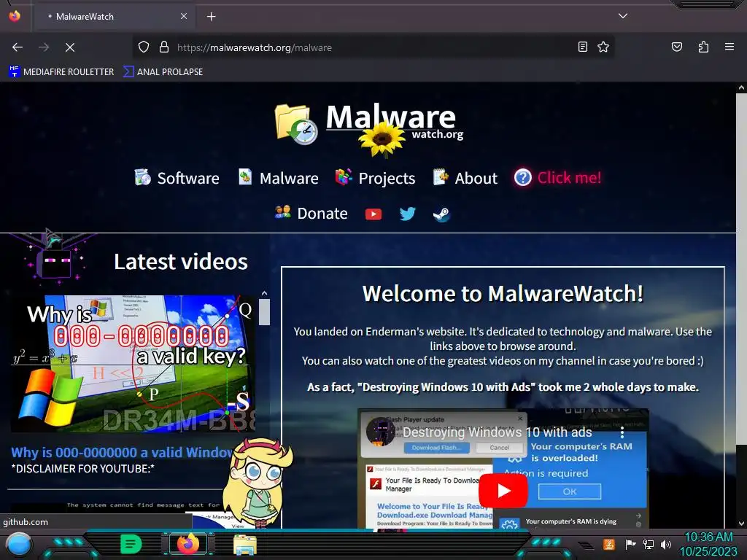Click the orange tray application icon
Screen dimensions: 747x560
pyautogui.click(x=608, y=544)
